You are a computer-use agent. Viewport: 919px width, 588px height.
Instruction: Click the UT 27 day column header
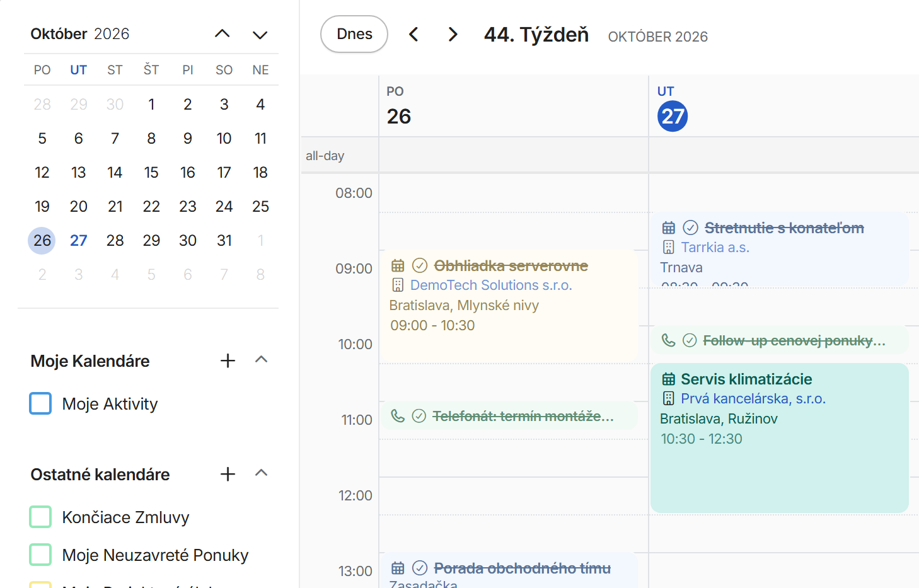click(x=784, y=106)
